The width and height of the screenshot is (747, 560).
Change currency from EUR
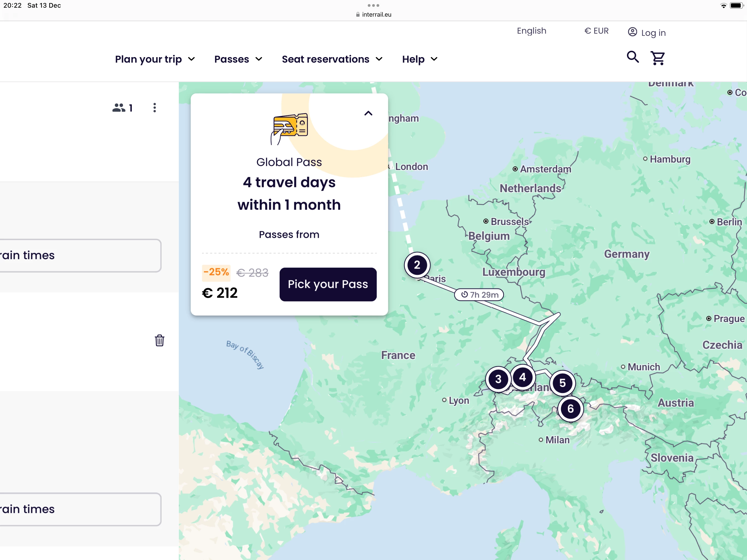[x=596, y=31]
